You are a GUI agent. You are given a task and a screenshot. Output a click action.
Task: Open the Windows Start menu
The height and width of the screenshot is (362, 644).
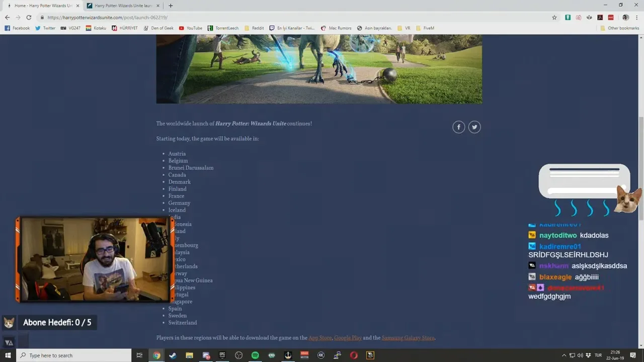tap(8, 355)
